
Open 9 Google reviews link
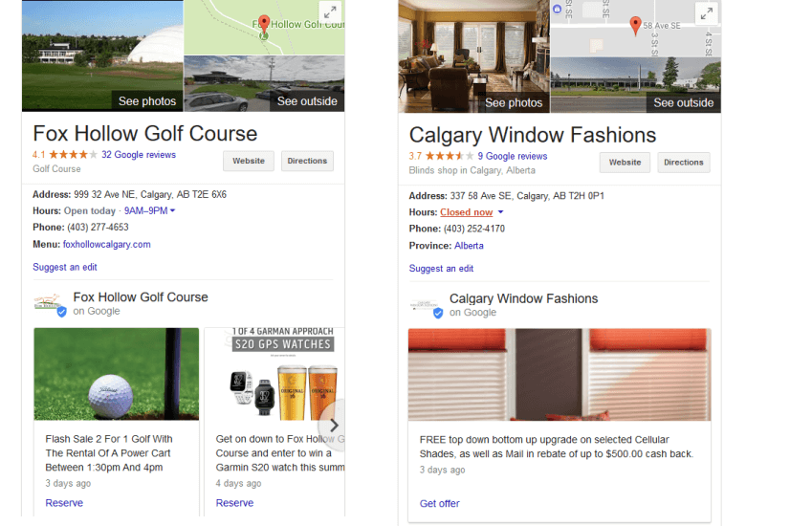[x=512, y=156]
